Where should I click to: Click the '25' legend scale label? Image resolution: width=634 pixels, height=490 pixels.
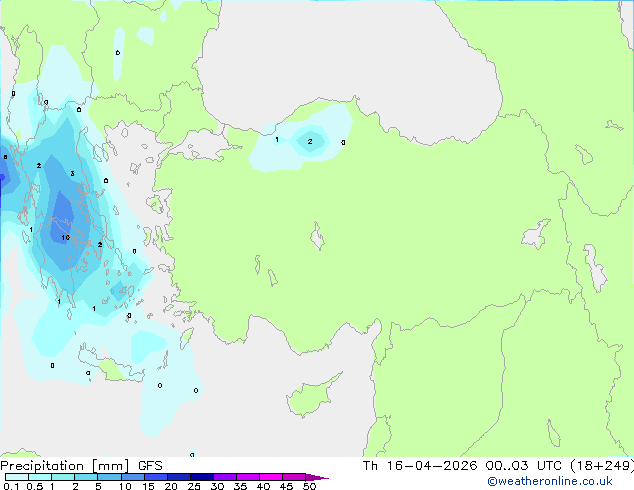point(194,486)
